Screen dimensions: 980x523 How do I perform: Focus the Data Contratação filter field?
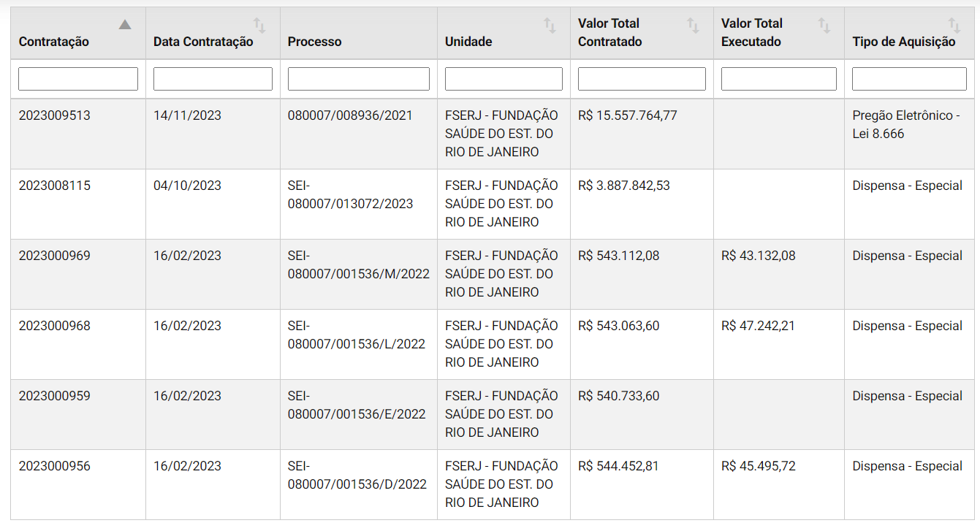click(213, 79)
